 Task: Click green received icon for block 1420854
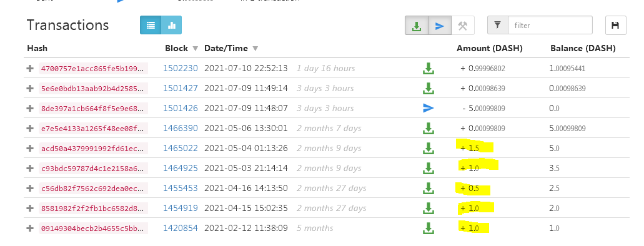[429, 228]
